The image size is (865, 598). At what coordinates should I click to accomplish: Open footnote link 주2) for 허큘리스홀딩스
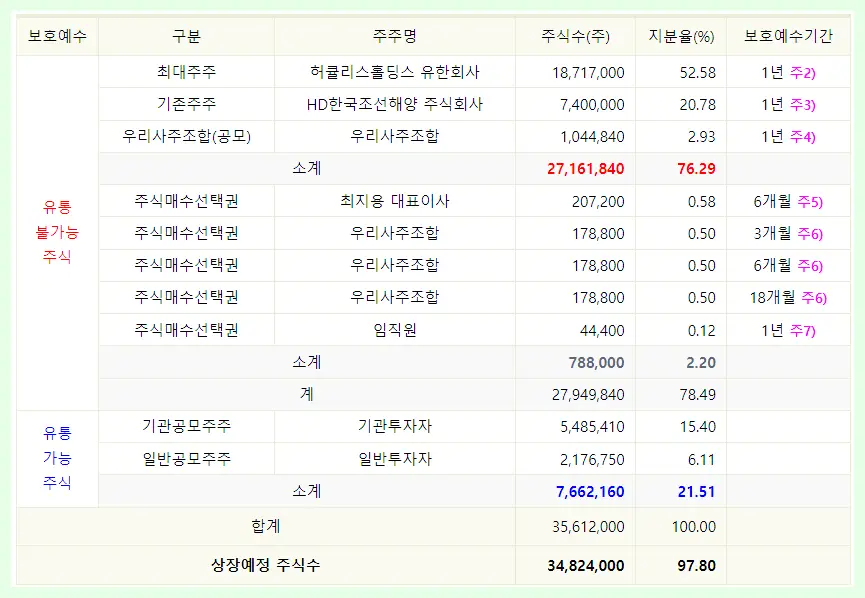[805, 71]
